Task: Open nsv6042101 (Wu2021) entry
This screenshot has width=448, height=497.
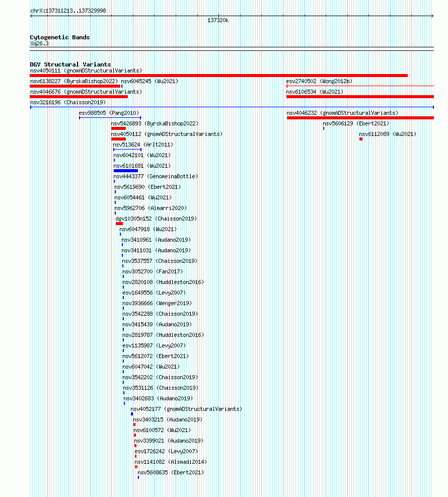Action: [x=142, y=155]
